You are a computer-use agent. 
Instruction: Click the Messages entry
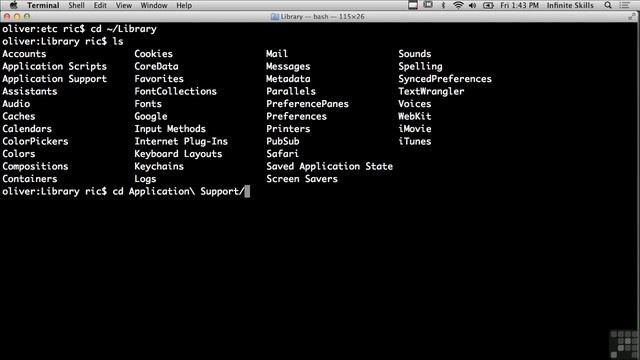[x=288, y=67]
